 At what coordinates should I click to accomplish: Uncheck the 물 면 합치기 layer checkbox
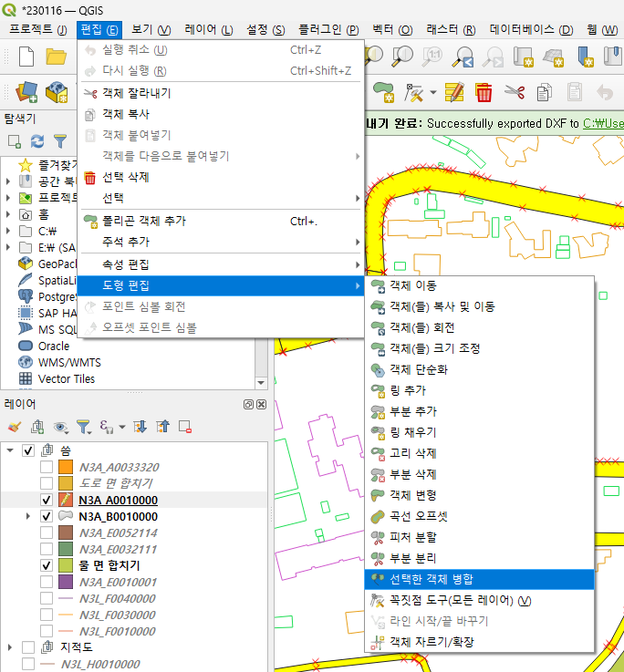coord(47,565)
